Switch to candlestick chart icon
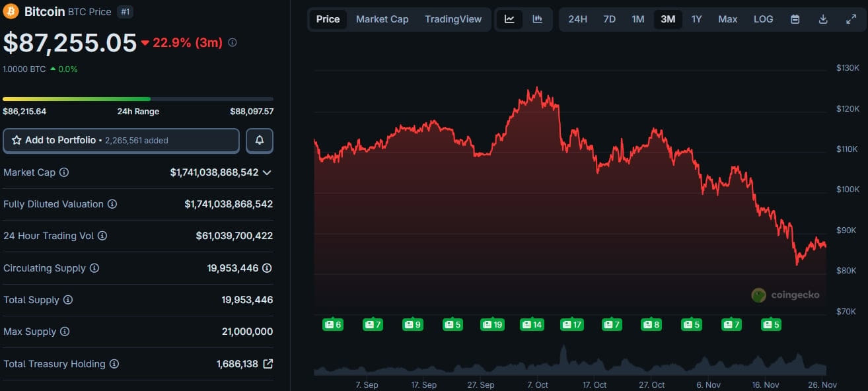The height and width of the screenshot is (391, 868). click(538, 19)
